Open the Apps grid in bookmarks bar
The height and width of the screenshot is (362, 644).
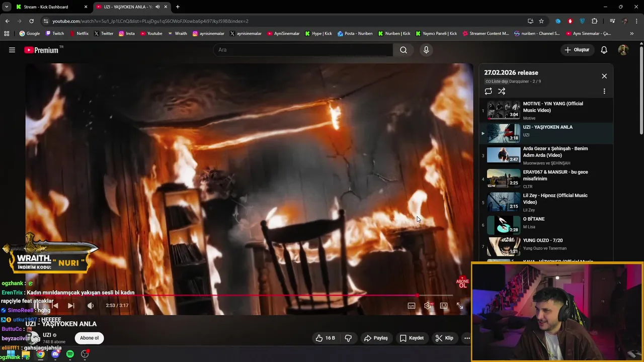(7, 34)
